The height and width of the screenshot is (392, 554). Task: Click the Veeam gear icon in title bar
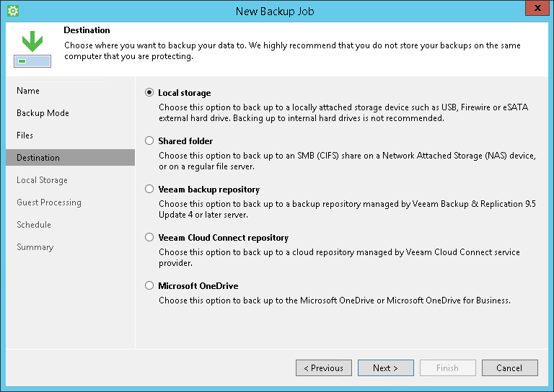[x=12, y=11]
